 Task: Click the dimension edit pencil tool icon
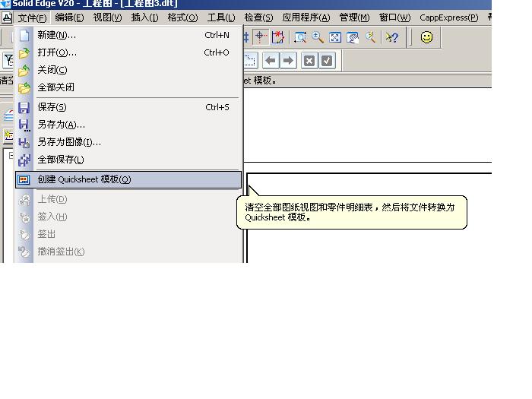coord(278,37)
